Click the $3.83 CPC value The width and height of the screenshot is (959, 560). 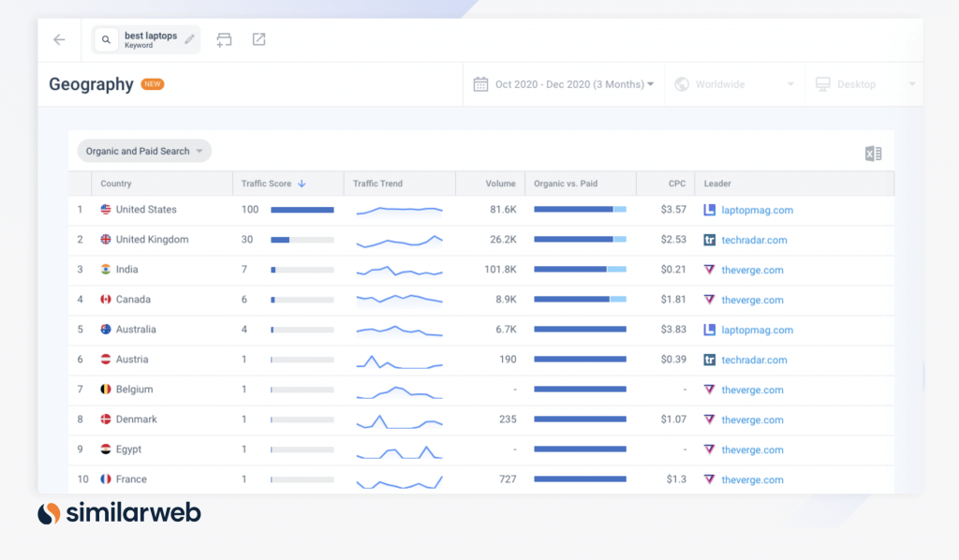[x=673, y=329]
